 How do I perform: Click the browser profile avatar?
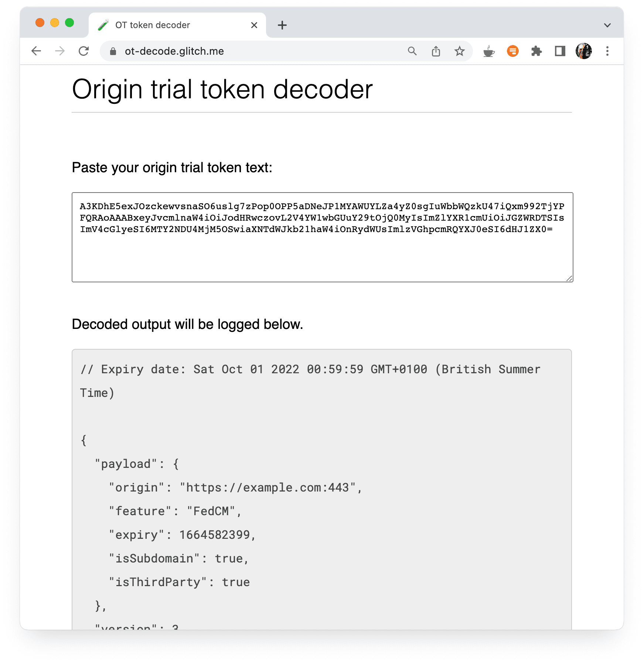[x=584, y=51]
